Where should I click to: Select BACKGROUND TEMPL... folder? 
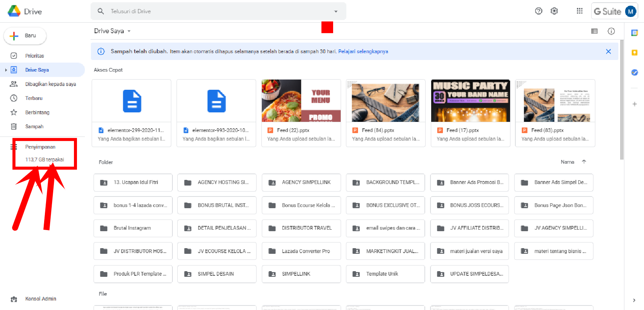coord(386,183)
